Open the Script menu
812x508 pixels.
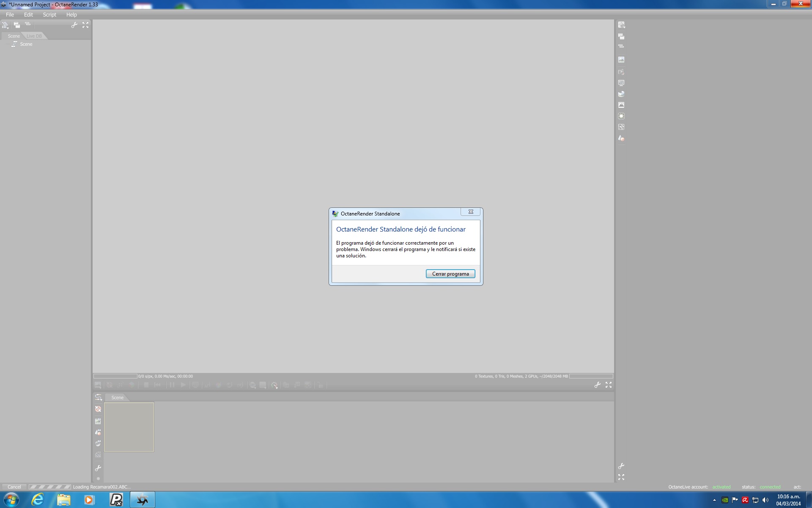(49, 14)
